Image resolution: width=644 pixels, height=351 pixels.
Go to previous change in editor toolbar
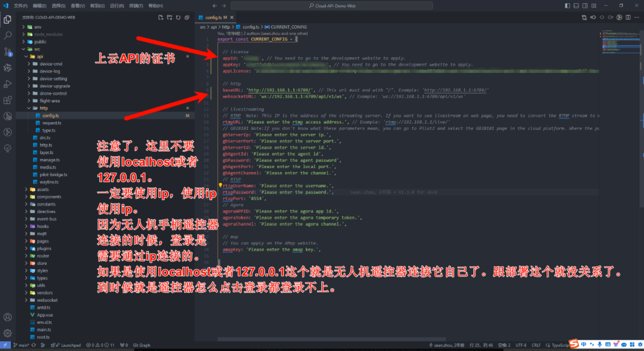pyautogui.click(x=593, y=18)
